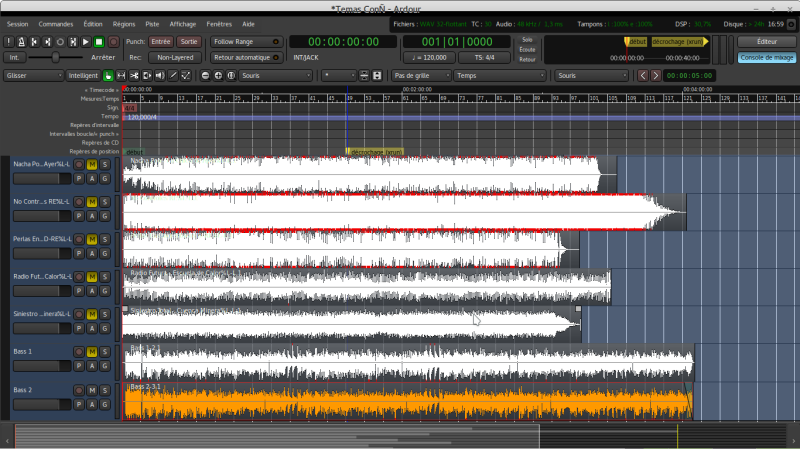Start playback with the Play icon
Screen dimensions: 800x449
86,42
